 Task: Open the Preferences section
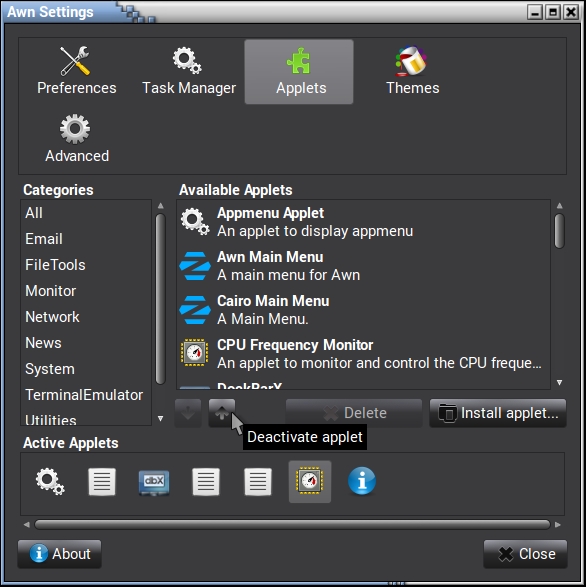(76, 72)
